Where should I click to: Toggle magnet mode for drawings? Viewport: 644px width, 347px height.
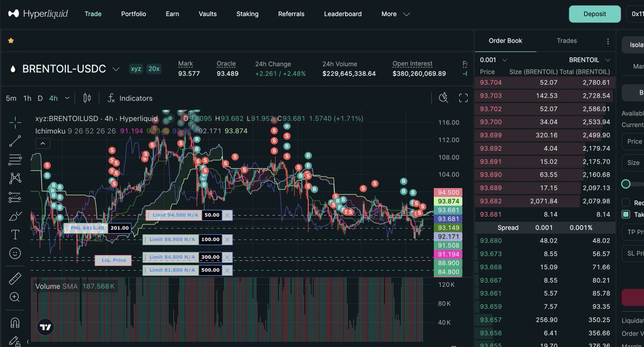tap(15, 323)
